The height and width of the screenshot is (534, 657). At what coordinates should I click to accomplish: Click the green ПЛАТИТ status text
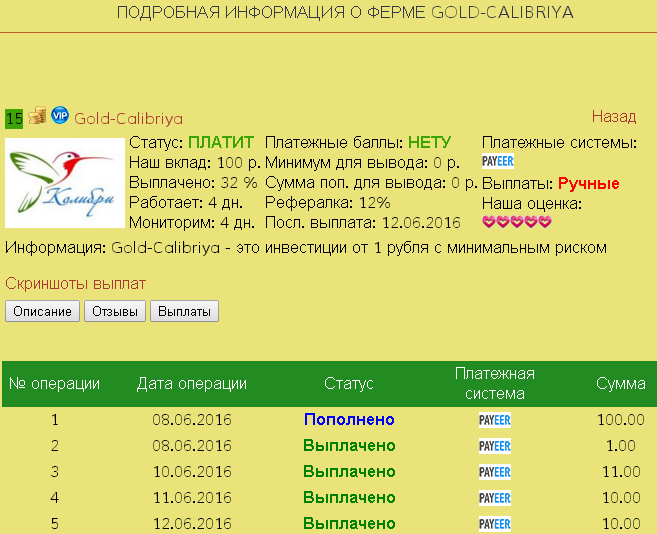pos(221,142)
